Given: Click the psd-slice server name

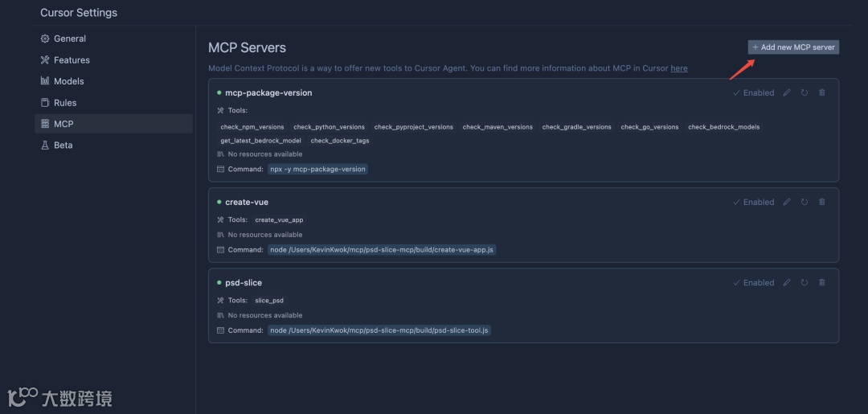Looking at the screenshot, I should 244,282.
